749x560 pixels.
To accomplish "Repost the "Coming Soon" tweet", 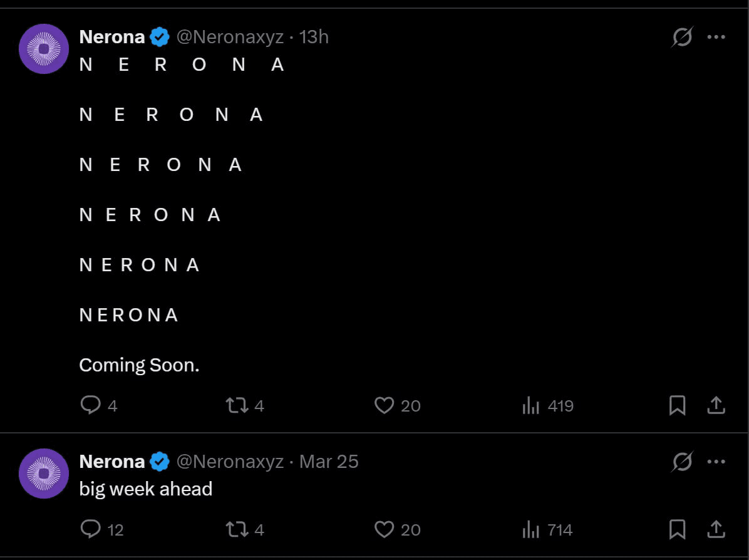I will pos(237,405).
